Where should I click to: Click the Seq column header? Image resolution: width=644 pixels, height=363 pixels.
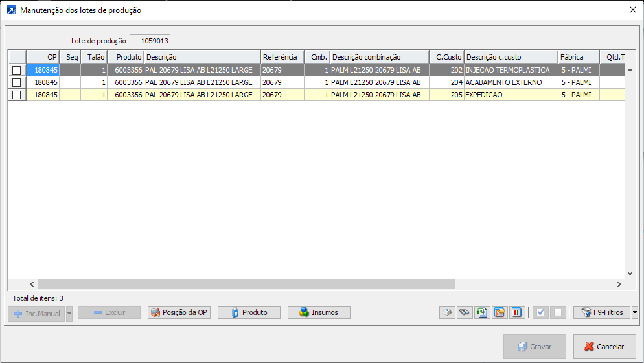[x=70, y=57]
